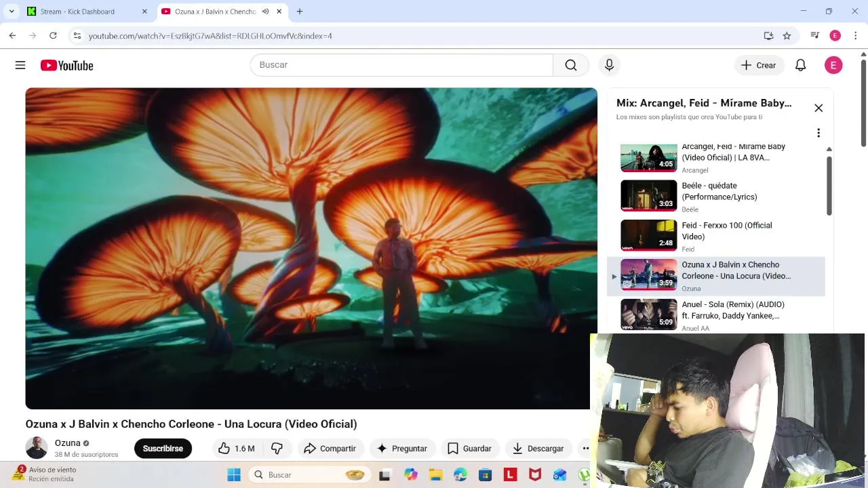Screen dimensions: 868x488
Task: Dislike the video with thumbs-down
Action: (x=277, y=449)
